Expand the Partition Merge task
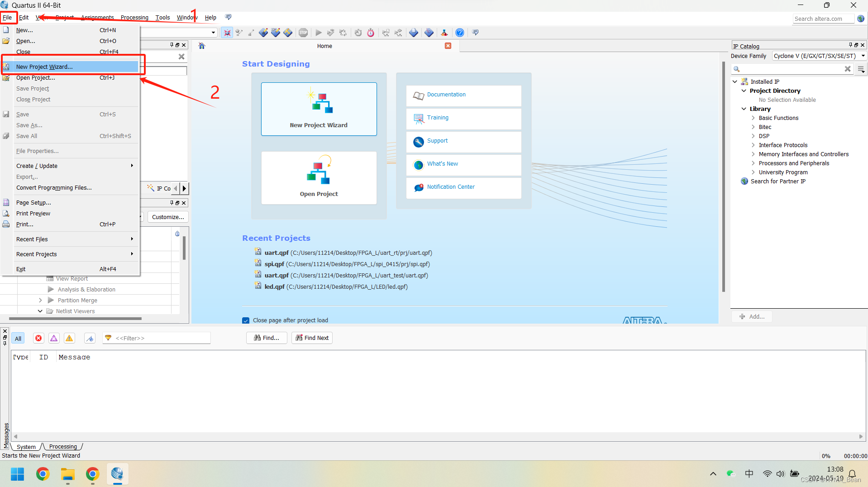The width and height of the screenshot is (868, 487). [40, 301]
